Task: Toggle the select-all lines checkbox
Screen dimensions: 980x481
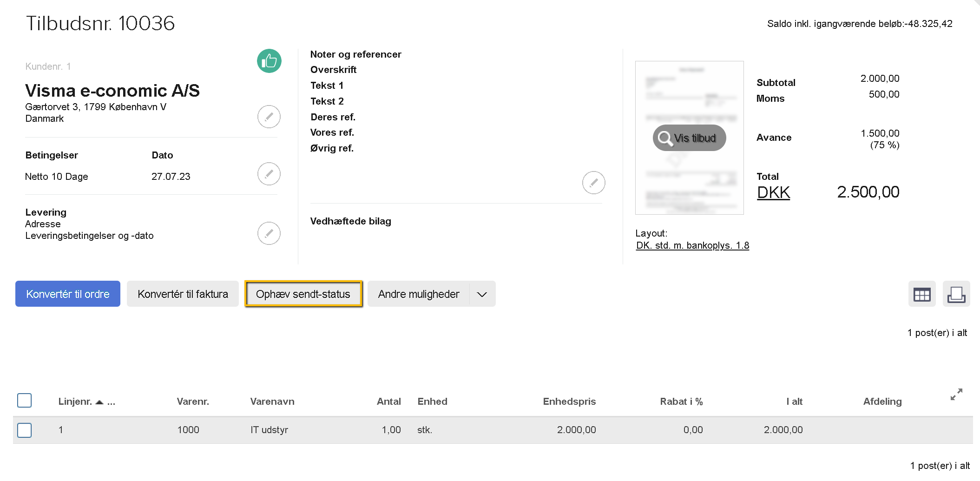Action: click(x=25, y=401)
